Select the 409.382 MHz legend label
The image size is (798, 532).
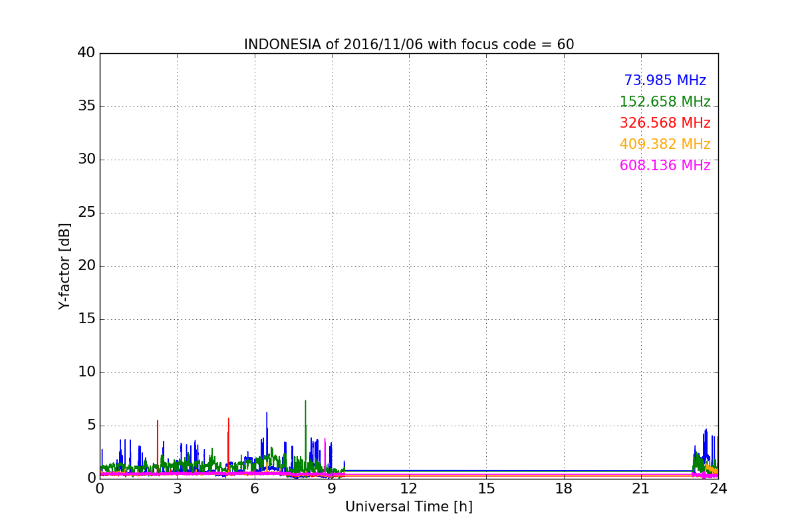tap(665, 144)
